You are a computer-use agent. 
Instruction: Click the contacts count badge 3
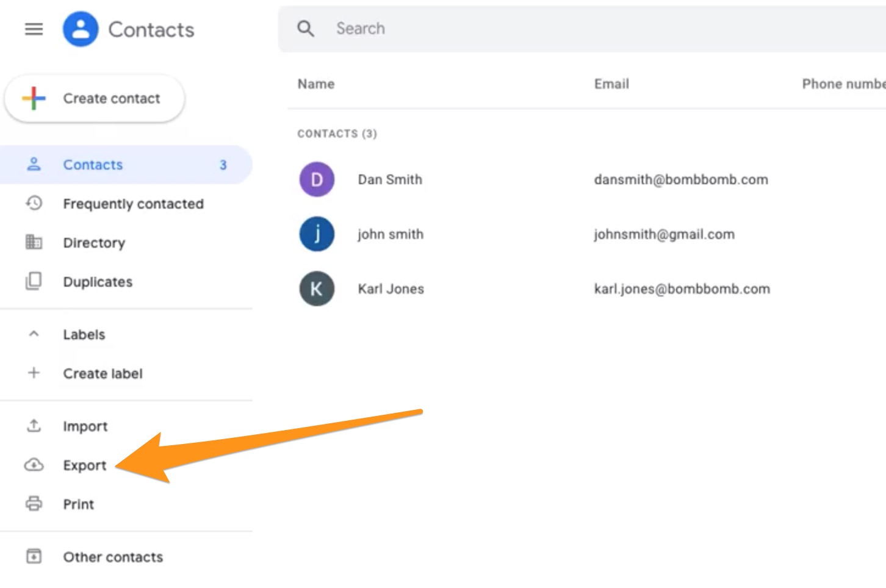coord(223,165)
